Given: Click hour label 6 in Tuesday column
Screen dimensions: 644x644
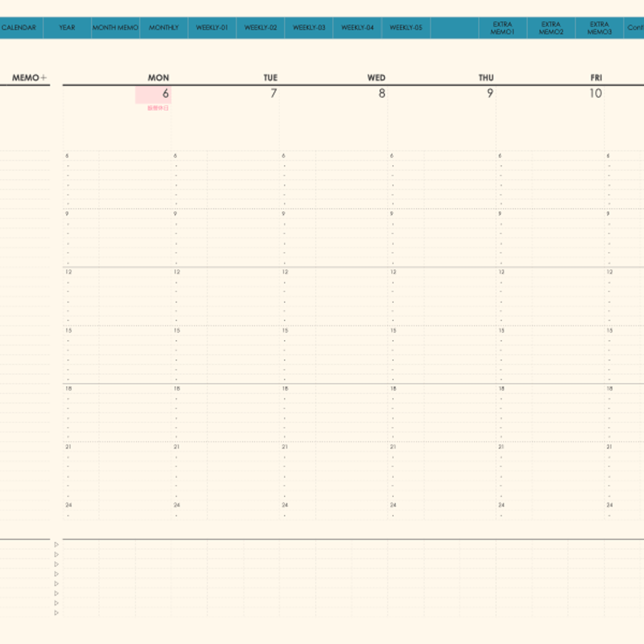Looking at the screenshot, I should [176, 155].
